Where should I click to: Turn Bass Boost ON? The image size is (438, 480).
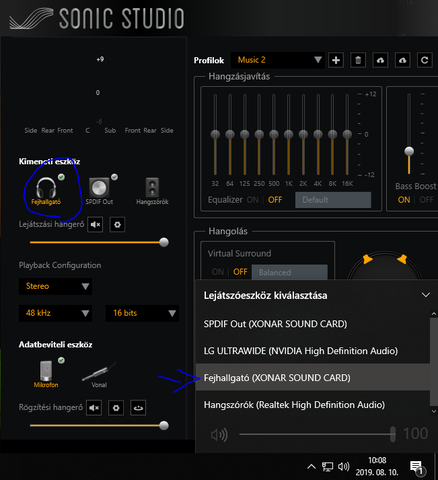pyautogui.click(x=404, y=200)
